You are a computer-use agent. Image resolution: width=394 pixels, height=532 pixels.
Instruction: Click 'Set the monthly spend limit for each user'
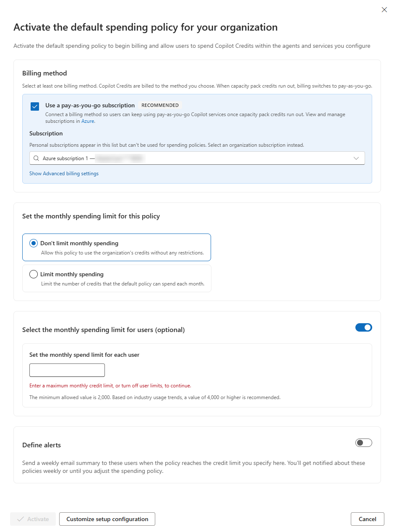84,355
